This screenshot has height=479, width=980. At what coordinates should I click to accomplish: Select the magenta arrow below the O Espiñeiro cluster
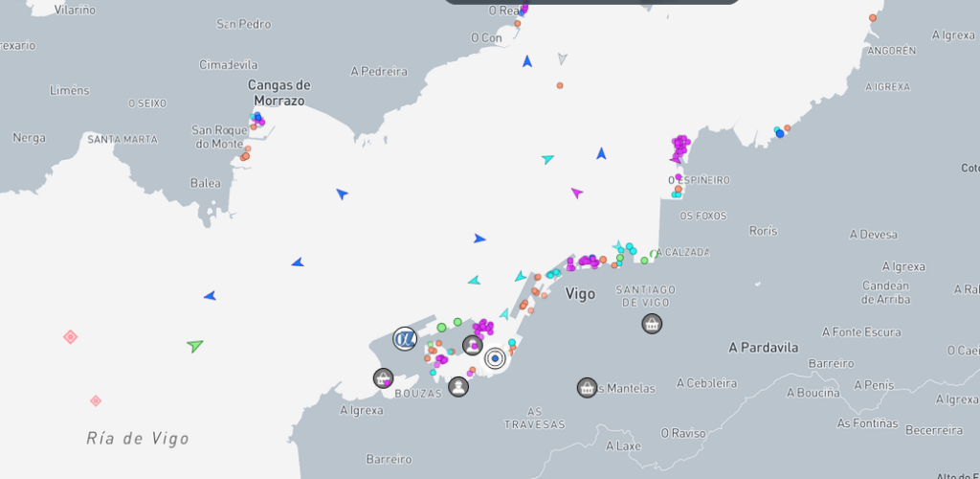675,159
